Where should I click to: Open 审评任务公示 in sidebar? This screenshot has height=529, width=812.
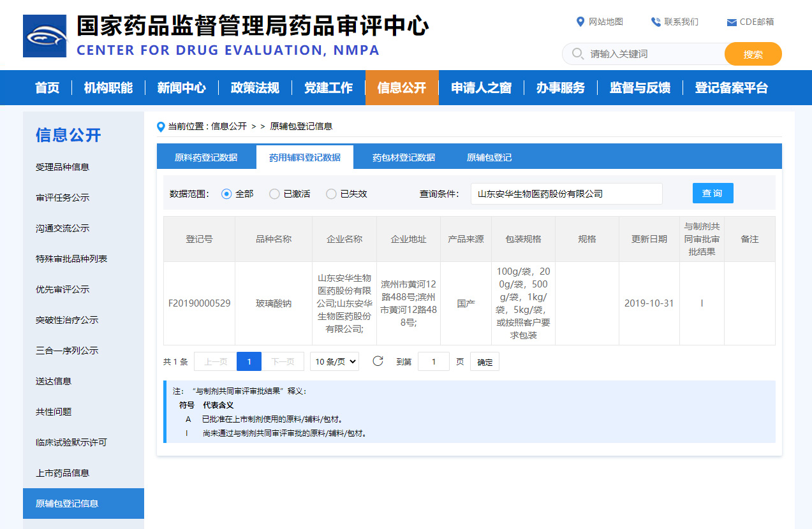point(63,198)
